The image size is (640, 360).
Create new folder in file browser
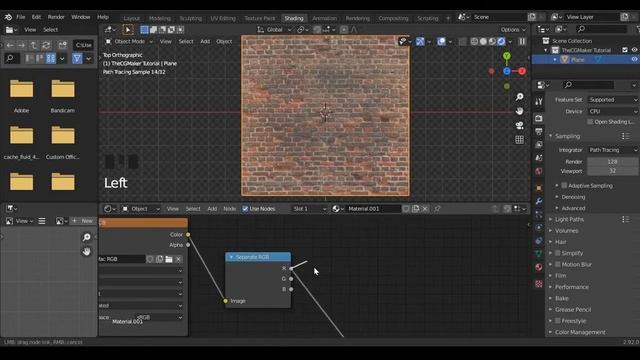62,45
